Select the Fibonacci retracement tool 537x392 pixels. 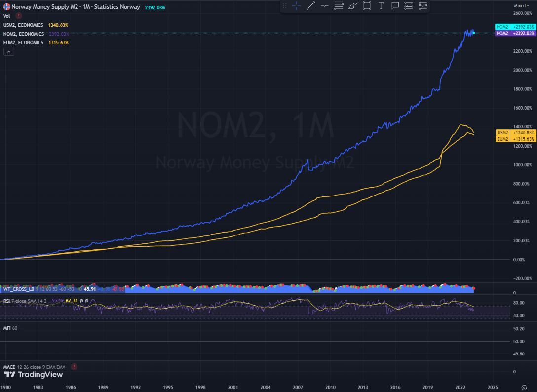[x=339, y=6]
